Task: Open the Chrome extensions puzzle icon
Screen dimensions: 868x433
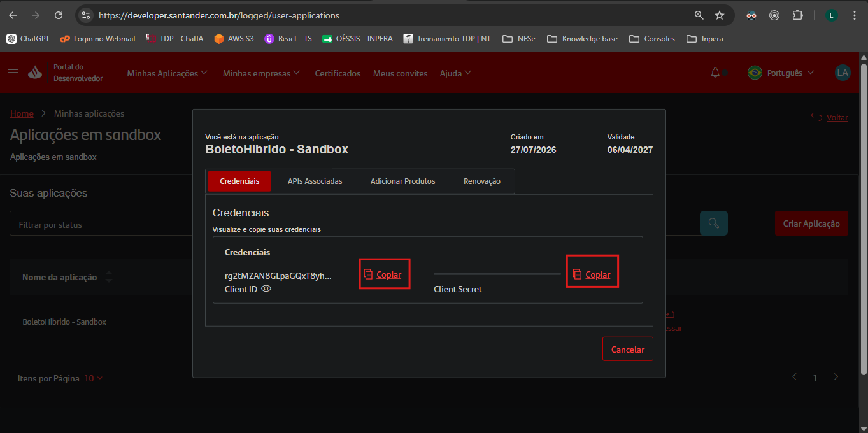Action: [x=797, y=15]
